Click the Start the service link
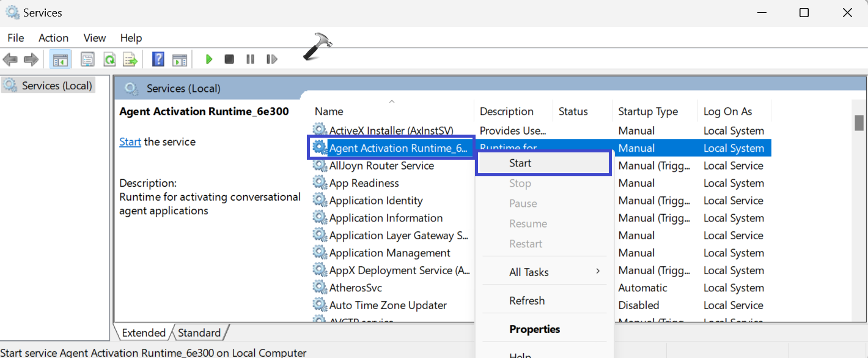868x358 pixels. click(130, 142)
